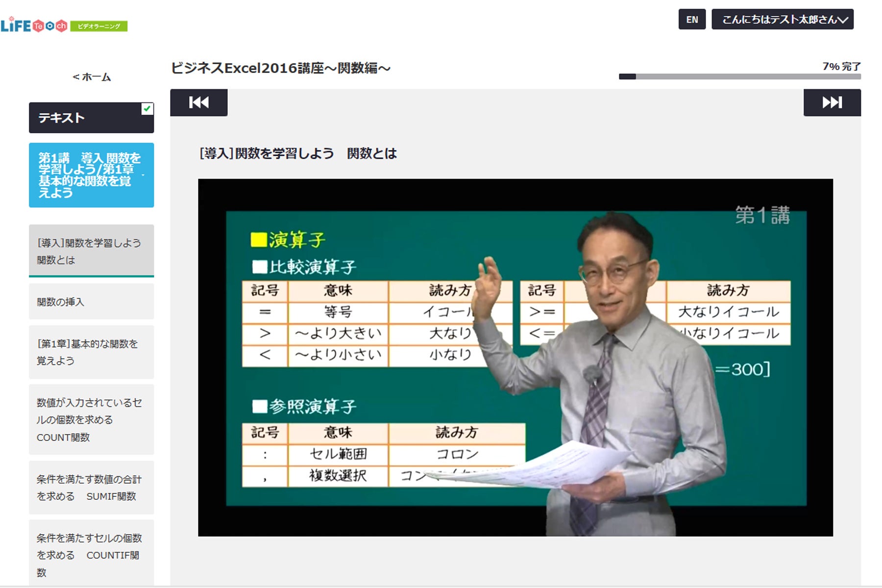Click the skip-to-previous lesson icon
This screenshot has width=882, height=588.
click(198, 102)
